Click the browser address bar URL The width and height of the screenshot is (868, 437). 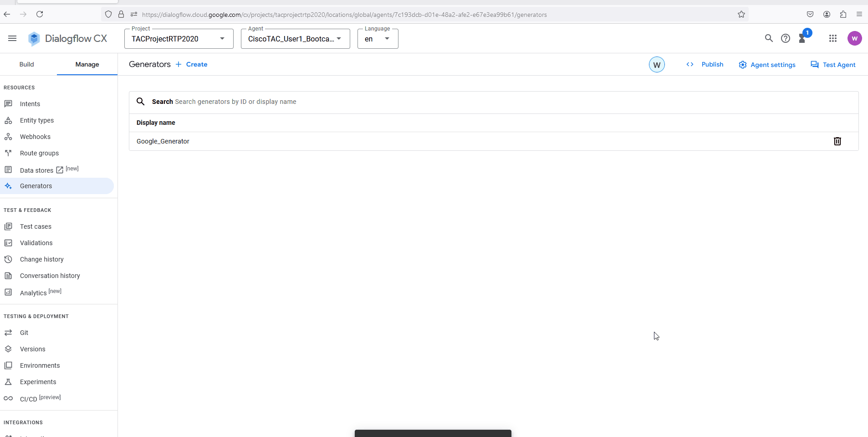coord(344,15)
